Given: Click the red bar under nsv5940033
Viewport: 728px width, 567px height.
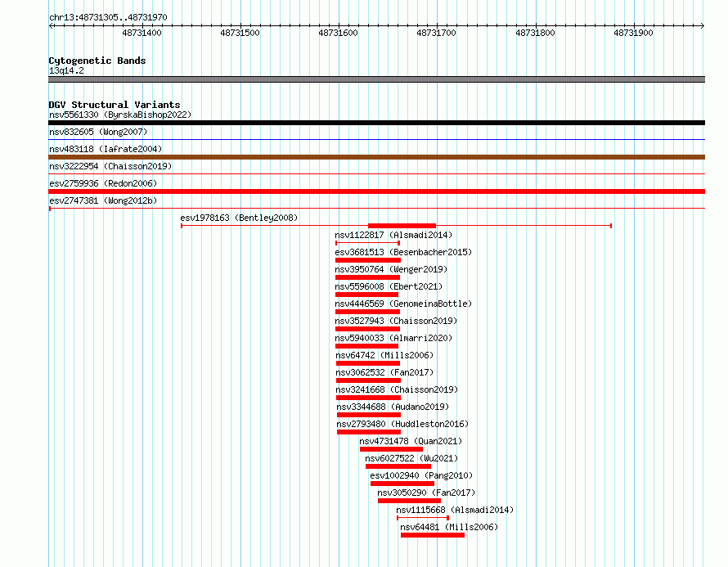Looking at the screenshot, I should (x=366, y=346).
